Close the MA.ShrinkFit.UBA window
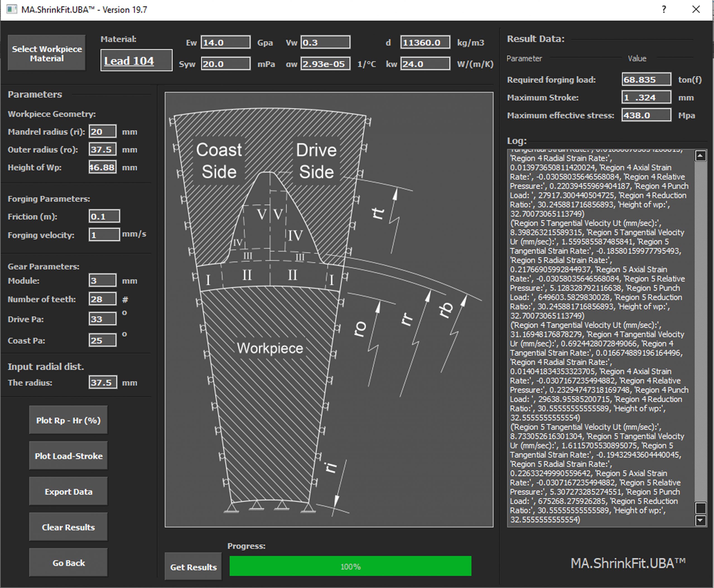Viewport: 714px width, 588px height. coord(696,9)
